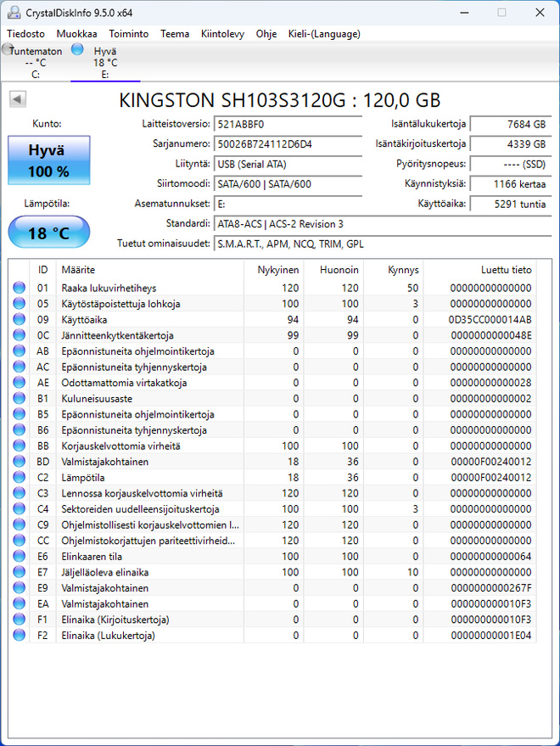Open the Tiedosto menu
The image size is (560, 746).
click(25, 34)
